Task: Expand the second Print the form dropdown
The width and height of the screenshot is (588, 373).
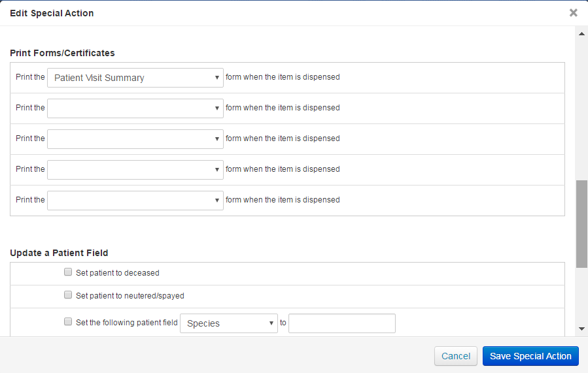Action: tap(135, 108)
